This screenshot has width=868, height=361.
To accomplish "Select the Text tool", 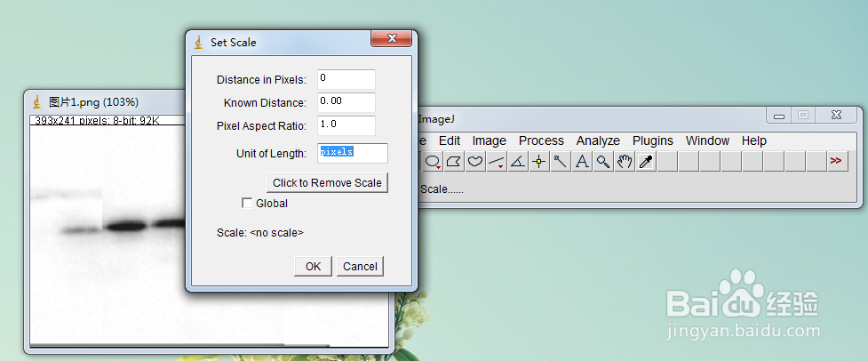I will point(582,161).
